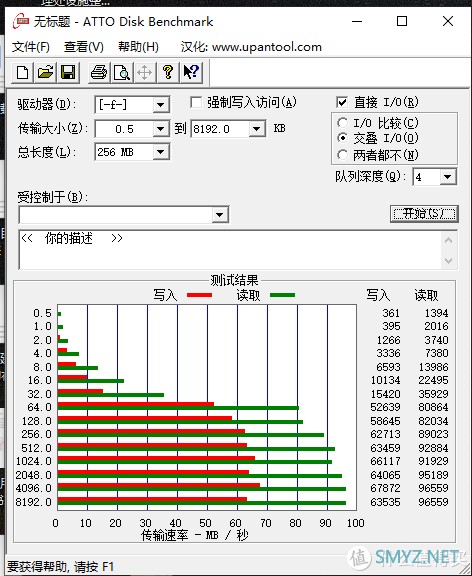Image resolution: width=472 pixels, height=576 pixels.
Task: Click the ATTO app icon in title bar
Action: pyautogui.click(x=21, y=21)
